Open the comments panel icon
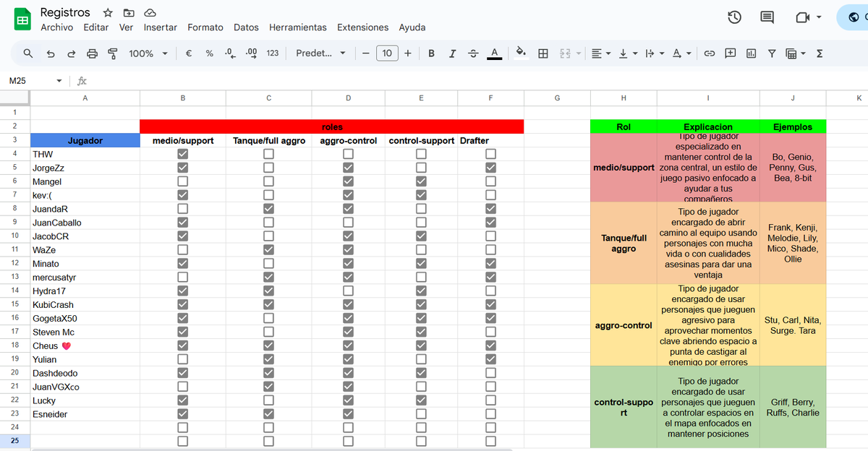The height and width of the screenshot is (451, 868). (767, 17)
